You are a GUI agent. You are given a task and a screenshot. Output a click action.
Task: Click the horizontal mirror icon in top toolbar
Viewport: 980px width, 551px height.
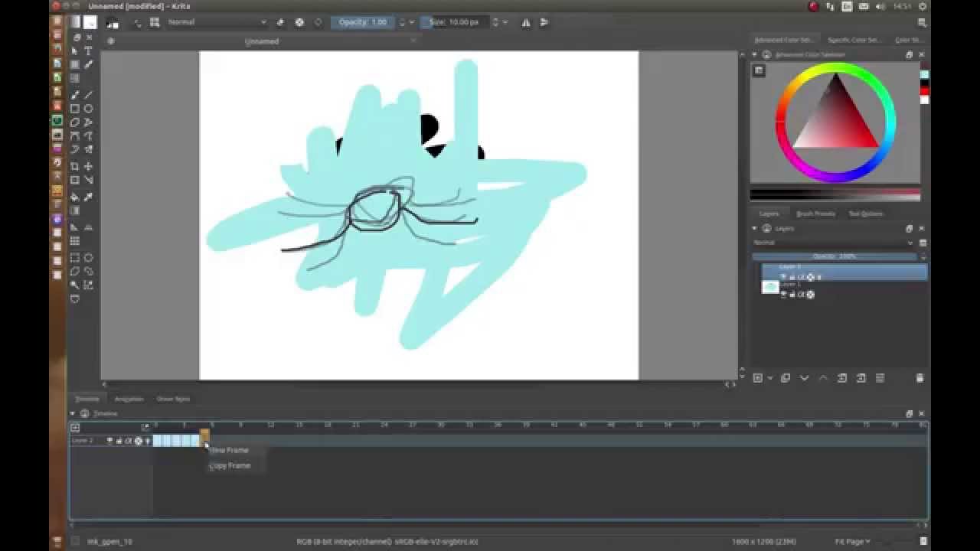coord(526,22)
